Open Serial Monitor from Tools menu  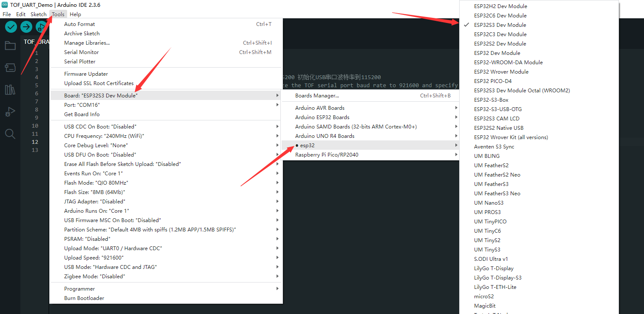(x=82, y=52)
